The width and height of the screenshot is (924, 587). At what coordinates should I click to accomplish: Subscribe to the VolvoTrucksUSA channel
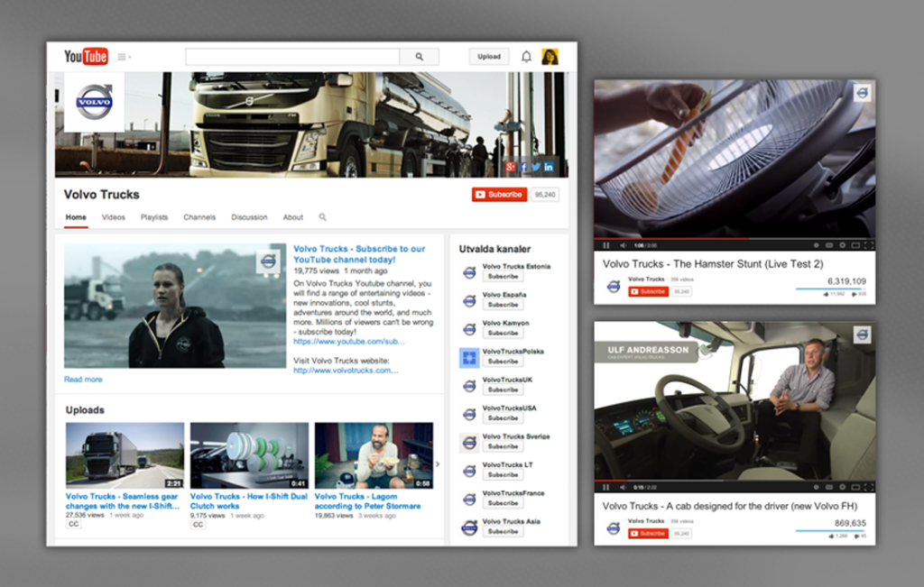(x=503, y=418)
